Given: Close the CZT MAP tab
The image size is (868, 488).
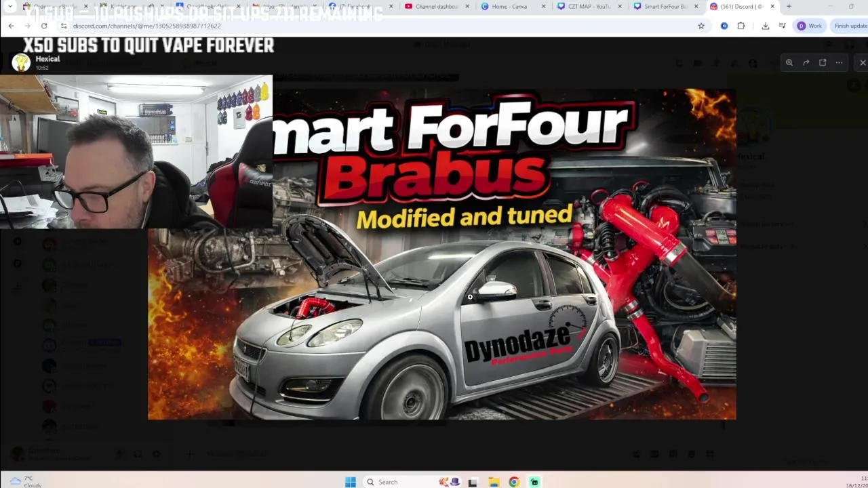Looking at the screenshot, I should (x=620, y=7).
